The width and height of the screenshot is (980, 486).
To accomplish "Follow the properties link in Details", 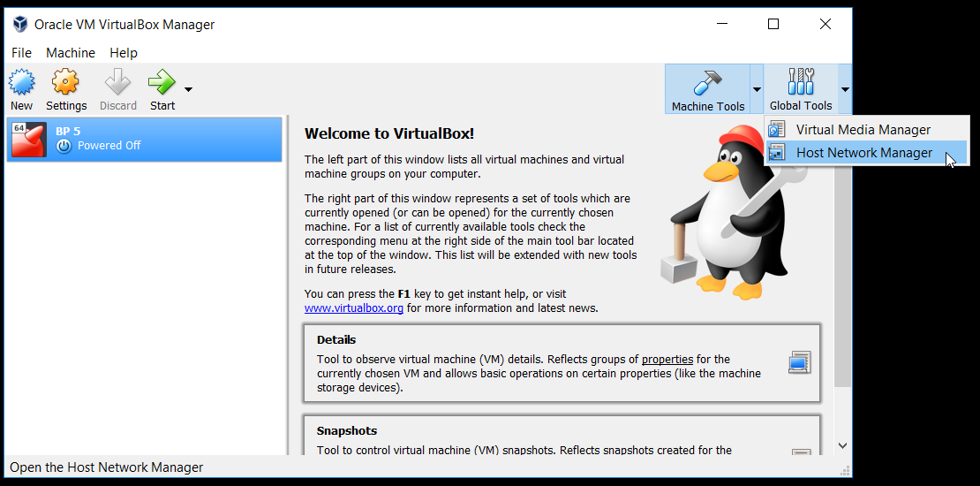I will 667,359.
